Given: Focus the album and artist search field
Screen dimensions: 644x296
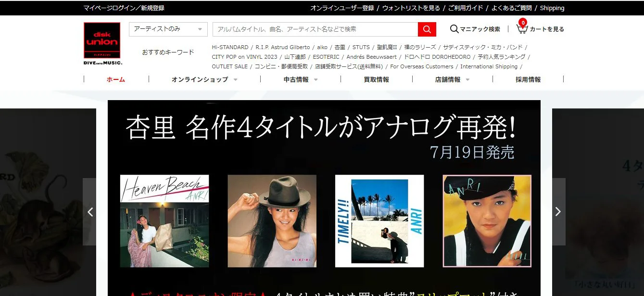Looking at the screenshot, I should (x=315, y=29).
